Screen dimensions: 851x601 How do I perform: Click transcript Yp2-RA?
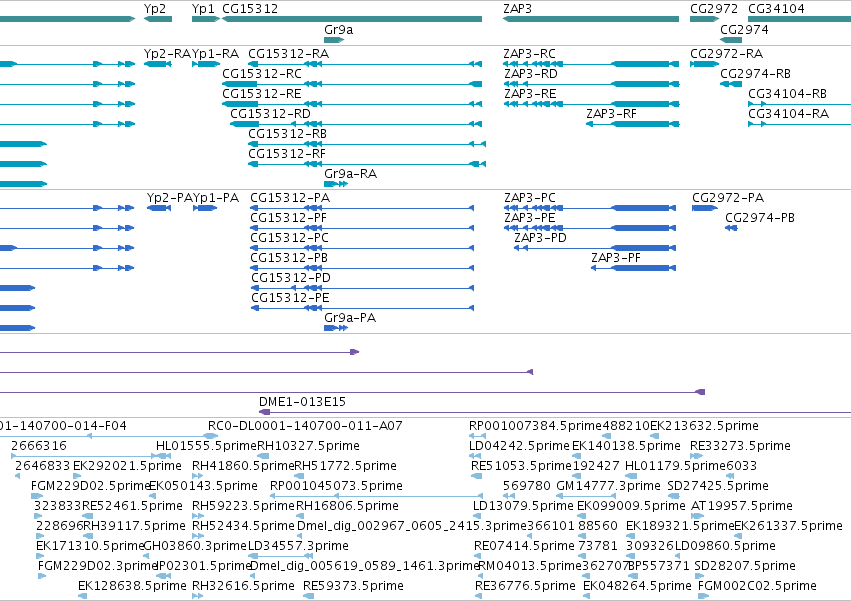[167, 54]
